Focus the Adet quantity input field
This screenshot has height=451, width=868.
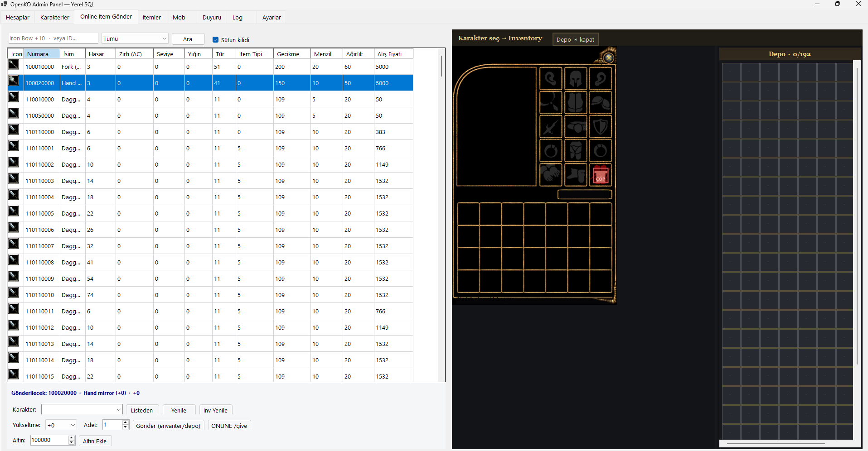click(112, 425)
